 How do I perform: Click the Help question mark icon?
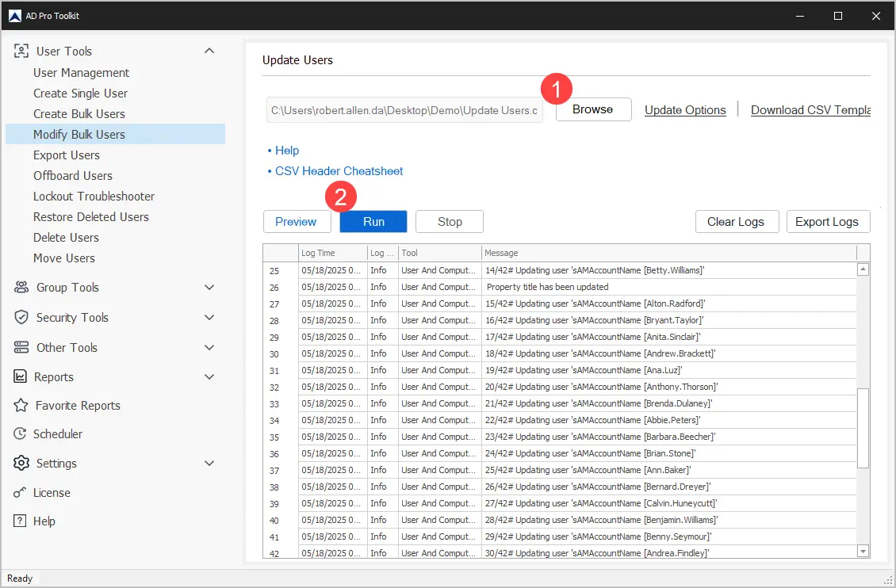coord(20,521)
